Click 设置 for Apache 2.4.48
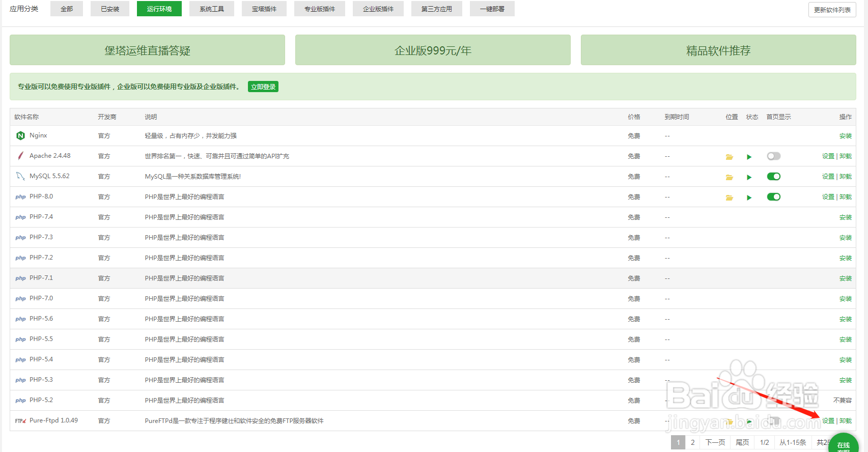This screenshot has width=868, height=452. click(828, 156)
